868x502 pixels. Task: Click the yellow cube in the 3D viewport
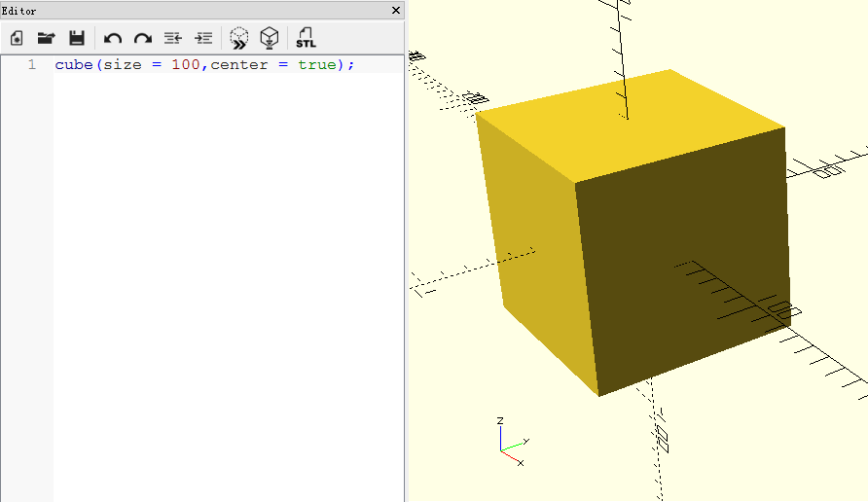[x=633, y=233]
